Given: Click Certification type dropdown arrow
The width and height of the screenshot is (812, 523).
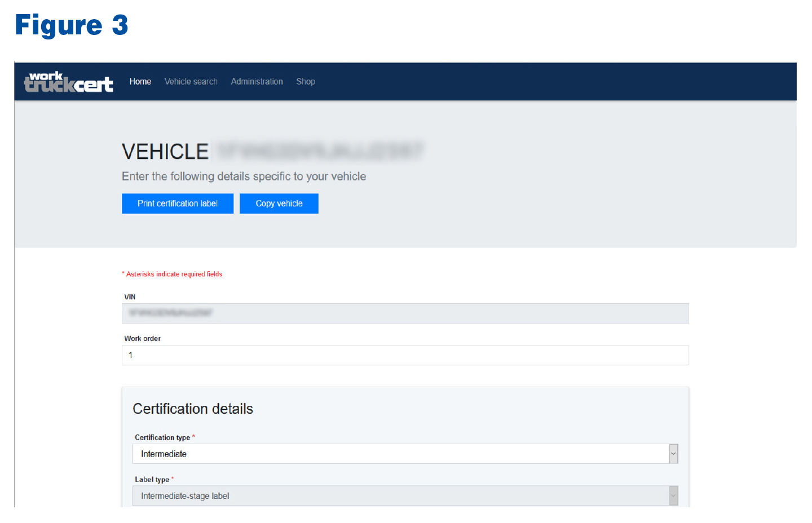Looking at the screenshot, I should click(673, 454).
